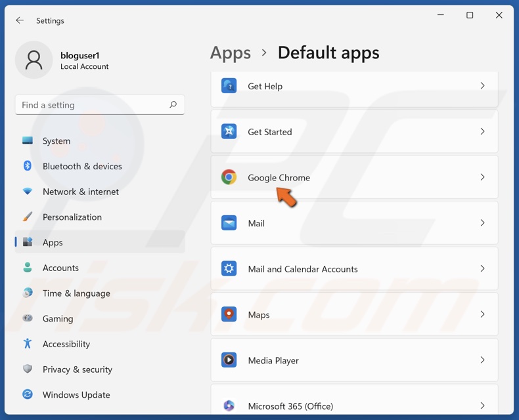Click the Network wifi icon in sidebar
Image resolution: width=519 pixels, height=420 pixels.
(x=28, y=191)
